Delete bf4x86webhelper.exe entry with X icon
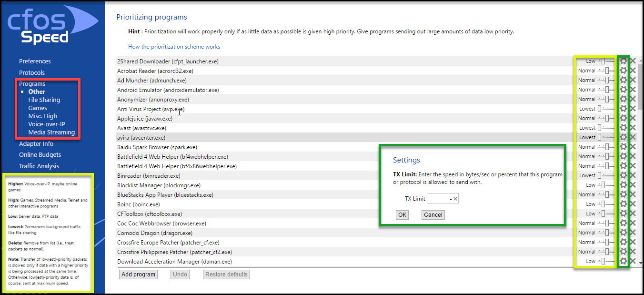Viewport: 644px width, 295px height. point(633,166)
